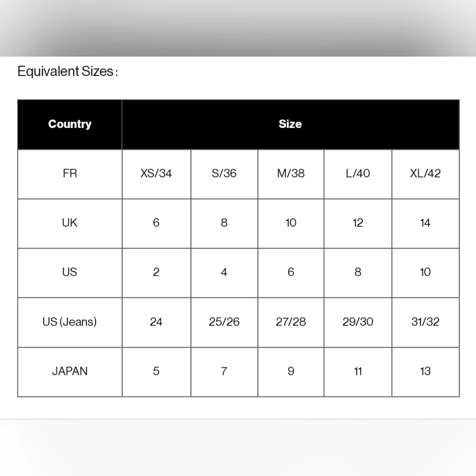476x476 pixels.
Task: Click the Japan size 5 cell
Action: click(x=156, y=371)
